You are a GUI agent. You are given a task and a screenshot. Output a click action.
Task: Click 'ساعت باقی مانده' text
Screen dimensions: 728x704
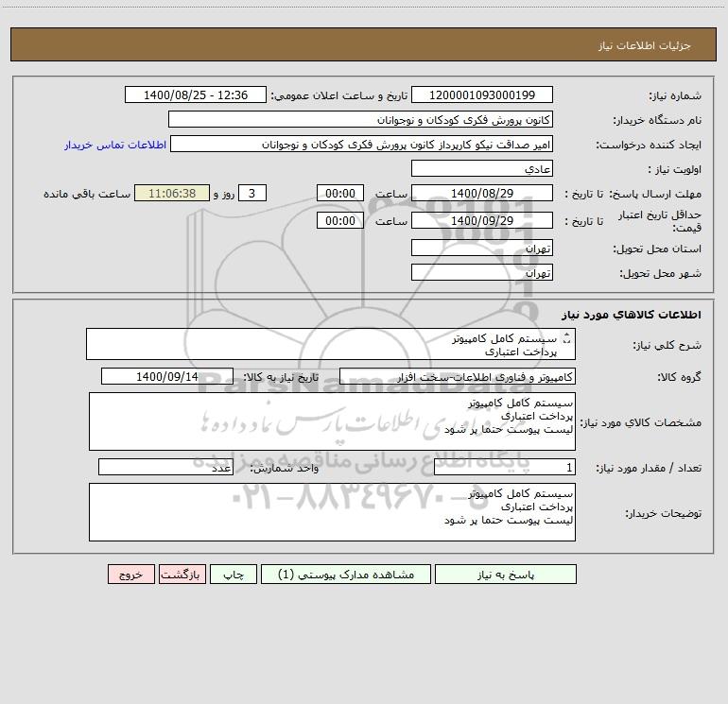click(87, 194)
